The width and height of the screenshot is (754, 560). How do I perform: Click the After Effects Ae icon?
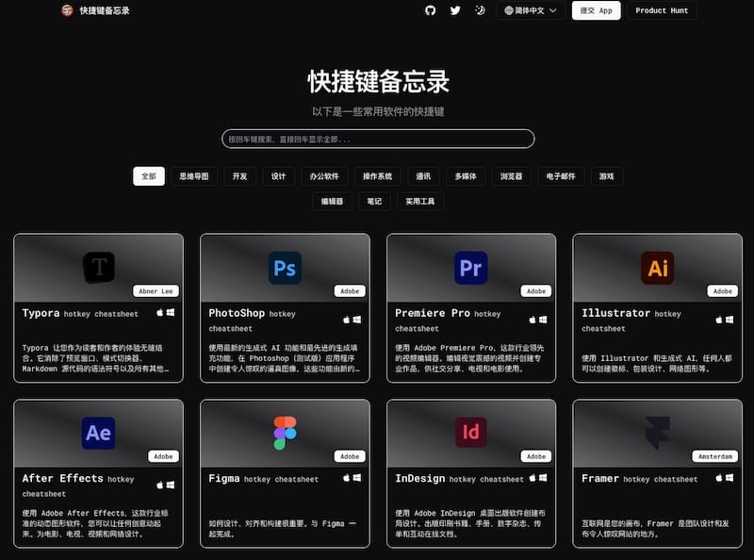click(x=99, y=433)
